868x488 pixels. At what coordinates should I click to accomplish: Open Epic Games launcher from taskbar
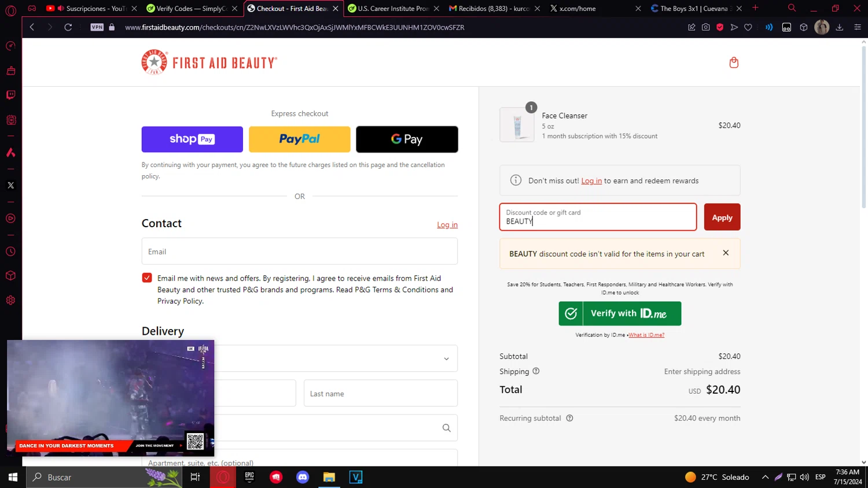pyautogui.click(x=249, y=477)
